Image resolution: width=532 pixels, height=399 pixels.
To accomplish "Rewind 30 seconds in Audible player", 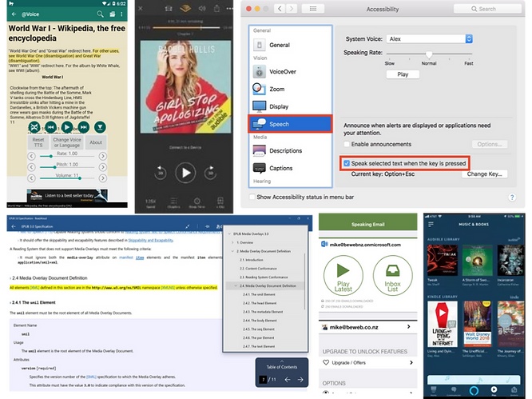I will pyautogui.click(x=160, y=173).
